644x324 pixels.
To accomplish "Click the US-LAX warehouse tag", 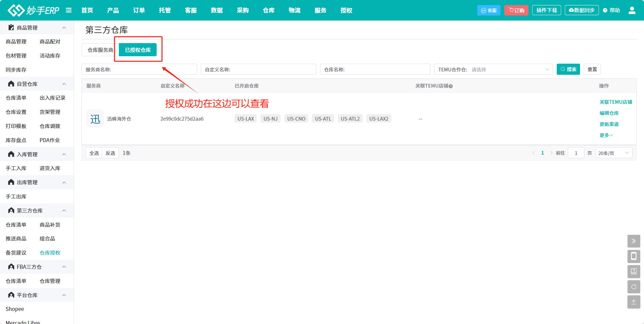I will pyautogui.click(x=246, y=119).
